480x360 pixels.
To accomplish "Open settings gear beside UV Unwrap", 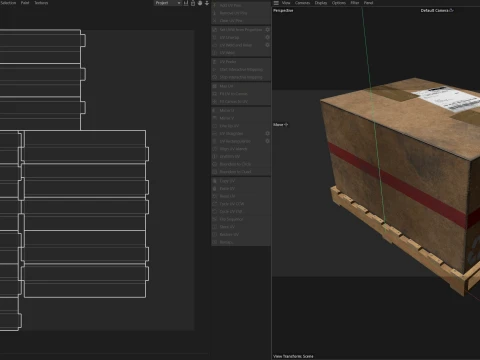I will (x=267, y=37).
